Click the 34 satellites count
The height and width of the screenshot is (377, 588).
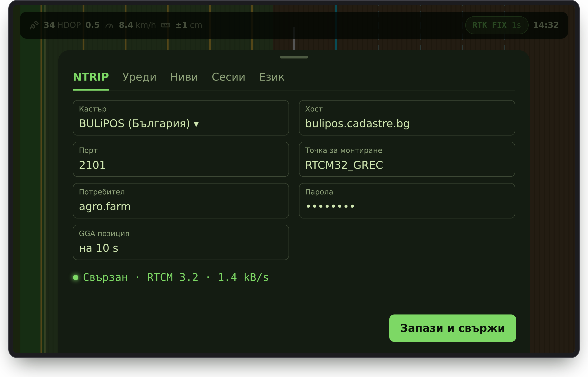[49, 25]
